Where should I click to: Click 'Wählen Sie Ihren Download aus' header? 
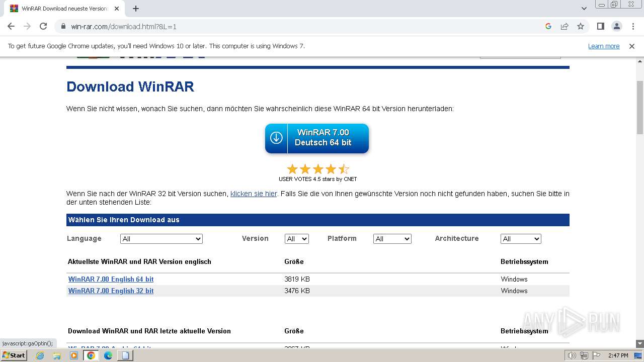tap(124, 220)
